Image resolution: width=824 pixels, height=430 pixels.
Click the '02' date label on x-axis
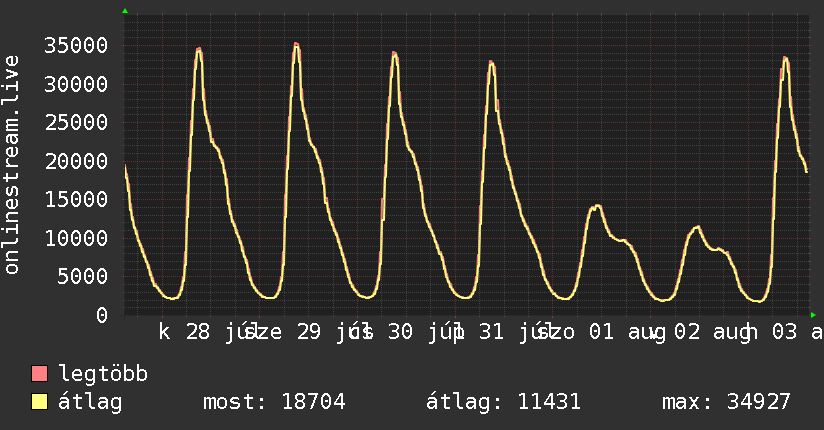coord(687,332)
